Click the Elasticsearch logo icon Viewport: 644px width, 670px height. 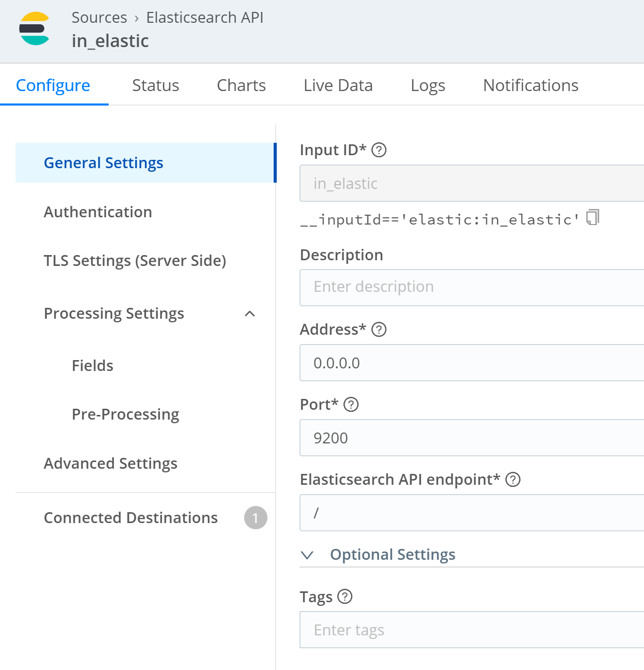pos(34,29)
